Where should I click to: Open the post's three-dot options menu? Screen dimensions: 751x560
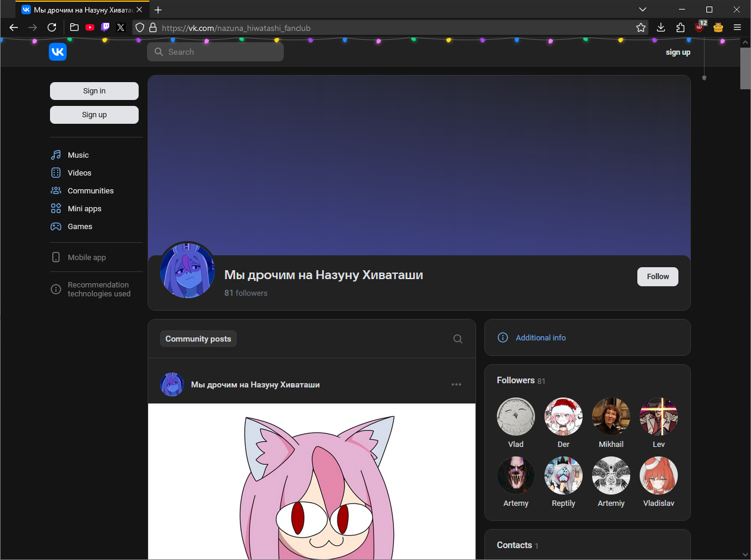pos(456,384)
